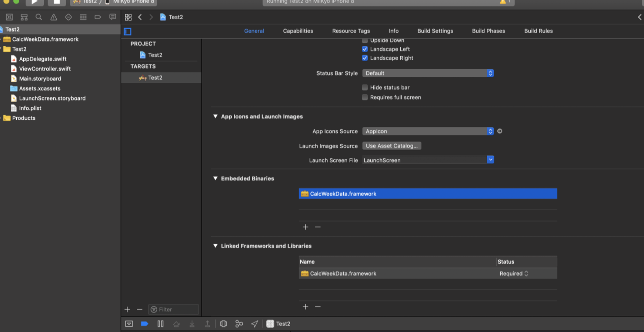This screenshot has height=332, width=644.
Task: Switch to the Resource Tags tab
Action: click(351, 31)
